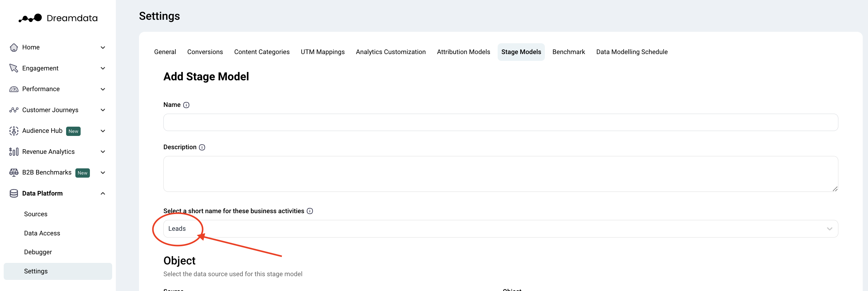
Task: Click the Settings page title
Action: click(159, 16)
